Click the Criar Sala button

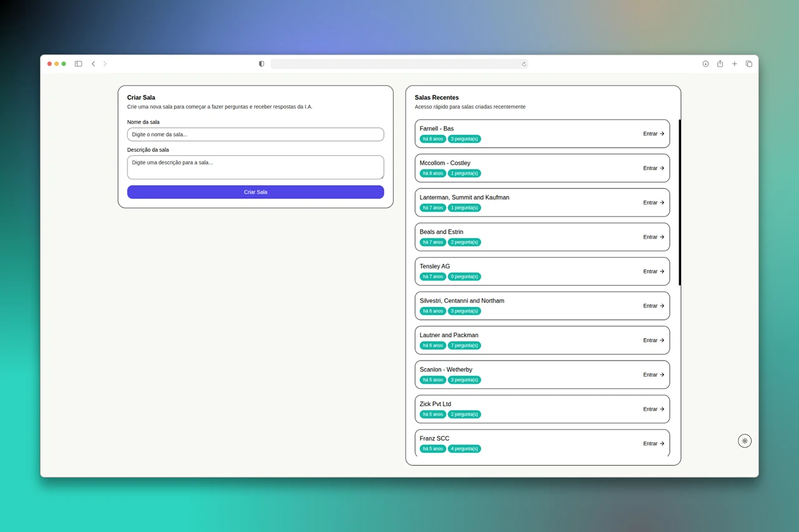[255, 192]
